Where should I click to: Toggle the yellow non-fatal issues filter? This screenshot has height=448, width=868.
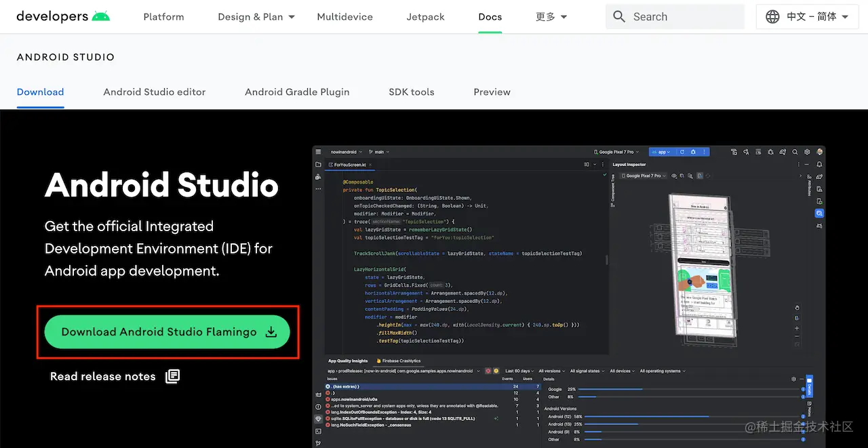[496, 371]
